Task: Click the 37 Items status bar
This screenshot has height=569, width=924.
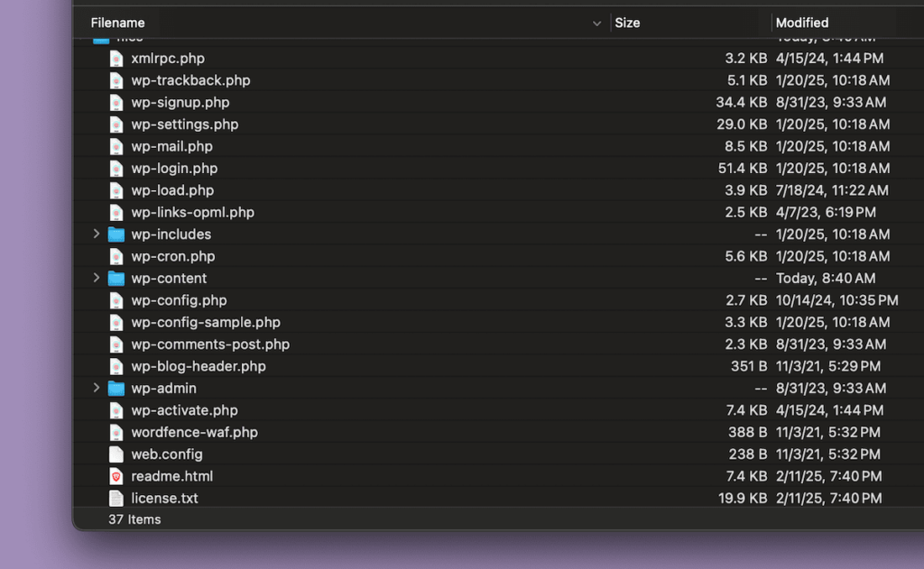Action: point(134,519)
